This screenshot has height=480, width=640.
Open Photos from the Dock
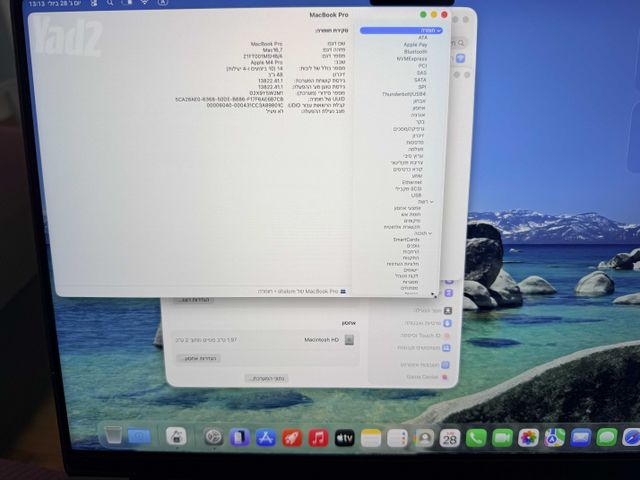click(x=529, y=438)
